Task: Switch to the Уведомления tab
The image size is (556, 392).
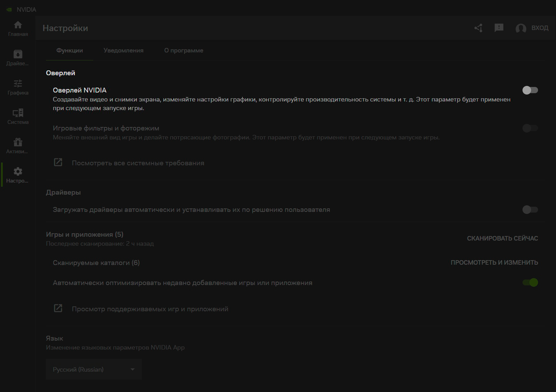Action: click(123, 50)
